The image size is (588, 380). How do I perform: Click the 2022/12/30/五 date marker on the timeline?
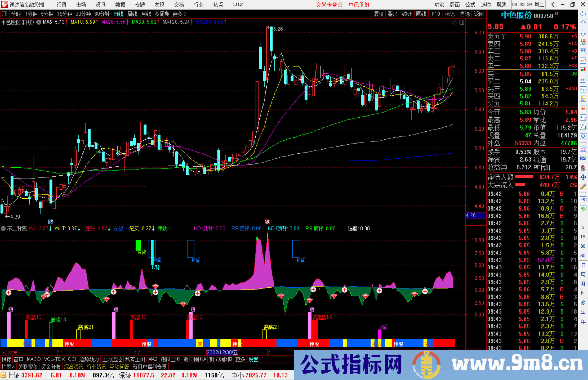point(222,352)
